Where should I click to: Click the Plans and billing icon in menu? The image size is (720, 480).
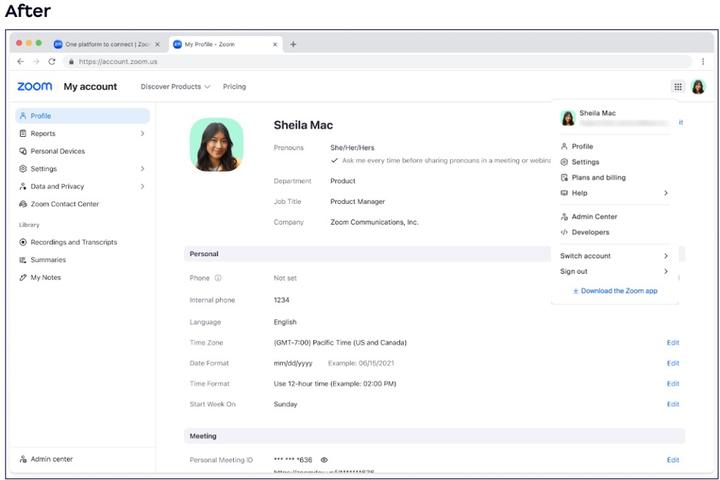pyautogui.click(x=564, y=177)
